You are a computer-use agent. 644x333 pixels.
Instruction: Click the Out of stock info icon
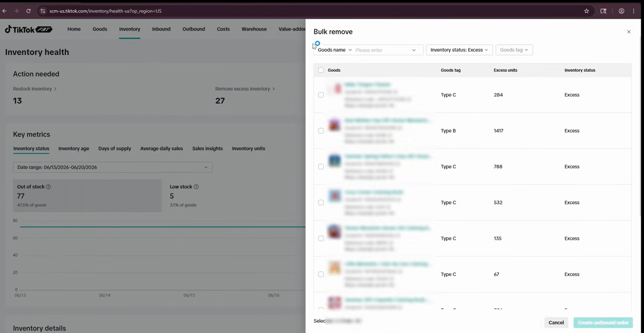[x=48, y=187]
